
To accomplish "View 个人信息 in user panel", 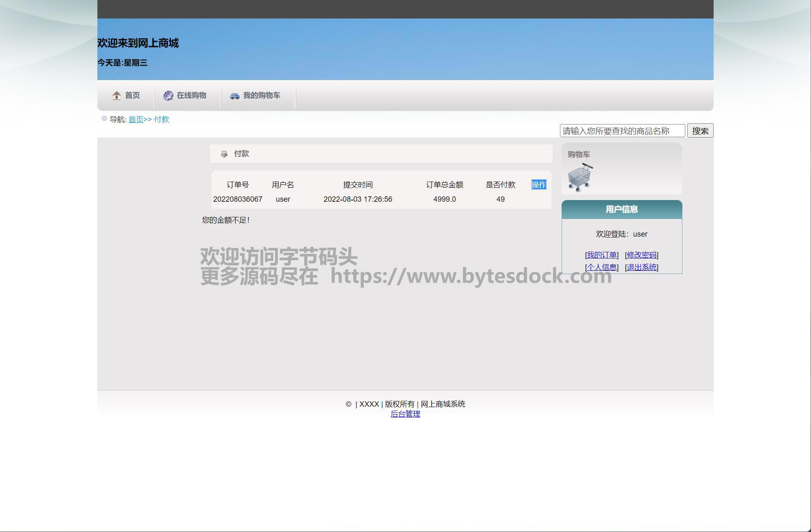I will [601, 267].
